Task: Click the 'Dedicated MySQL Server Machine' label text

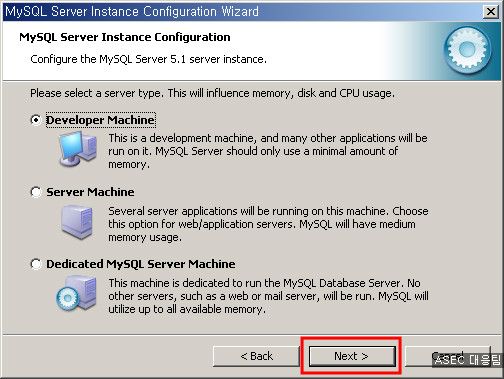Action: coord(141,264)
